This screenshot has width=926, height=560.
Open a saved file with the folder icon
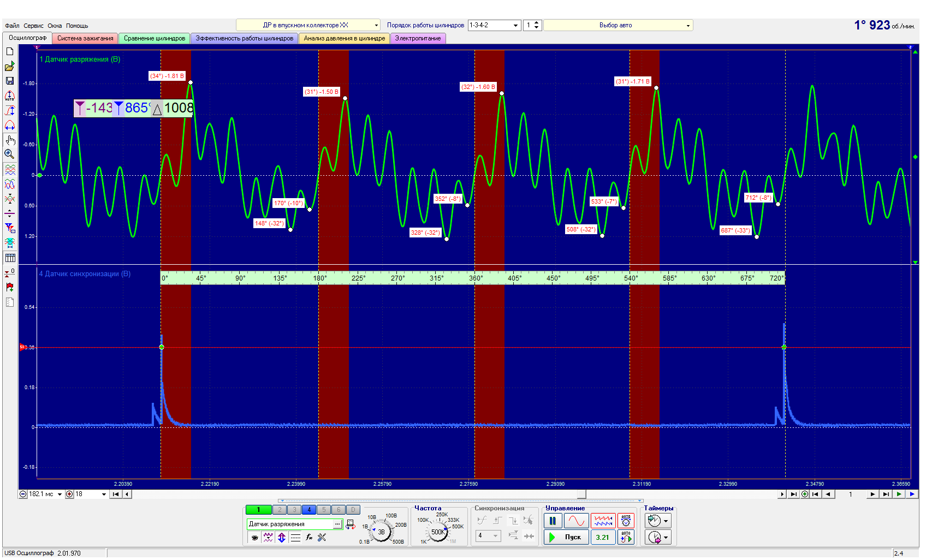pos(10,67)
